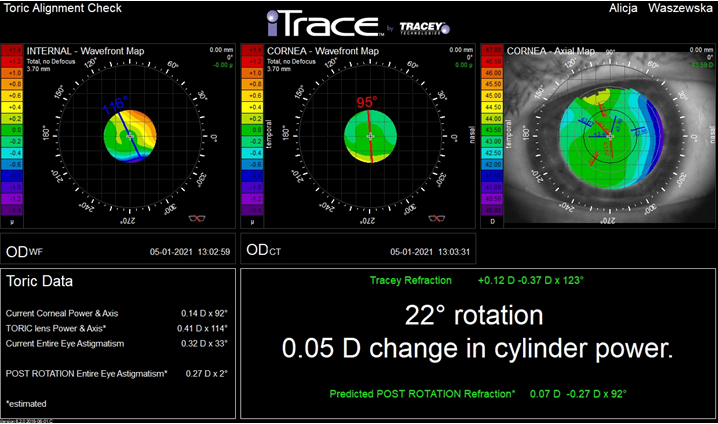Click 'POST ROTATION Entire Eye Astigmatism*' label
Screen dimensions: 718x424
[87, 374]
